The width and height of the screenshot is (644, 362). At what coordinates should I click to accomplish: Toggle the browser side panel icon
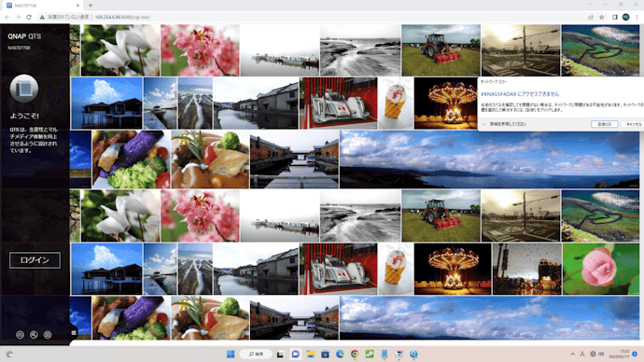[x=615, y=17]
